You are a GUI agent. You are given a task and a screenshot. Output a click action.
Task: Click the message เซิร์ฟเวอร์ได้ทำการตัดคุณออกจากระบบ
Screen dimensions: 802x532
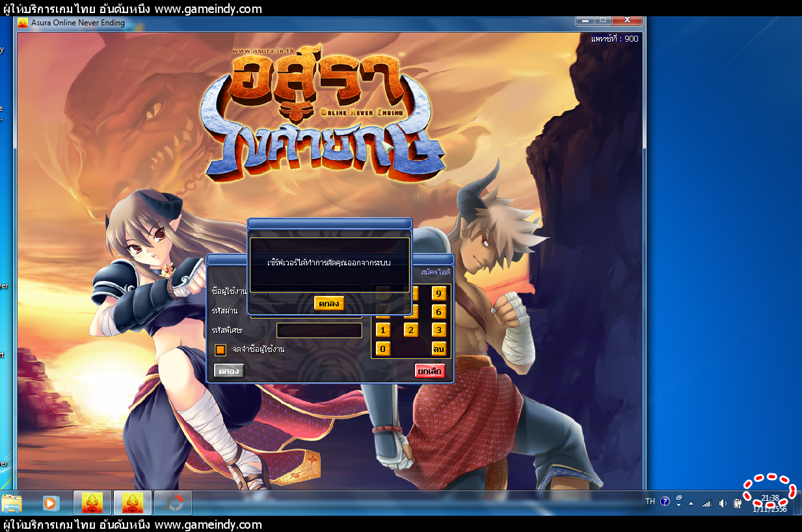click(x=329, y=263)
